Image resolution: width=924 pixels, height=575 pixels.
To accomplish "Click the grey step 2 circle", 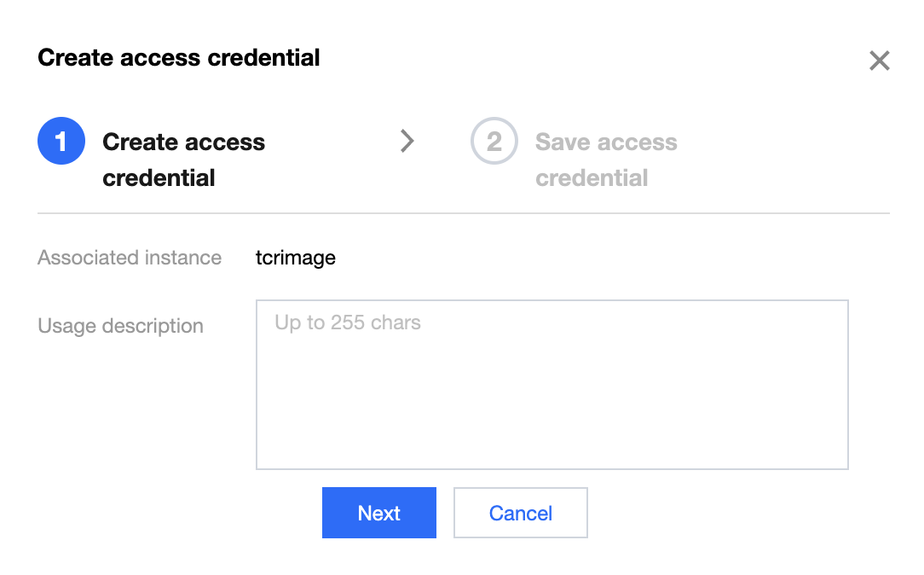I will click(494, 142).
